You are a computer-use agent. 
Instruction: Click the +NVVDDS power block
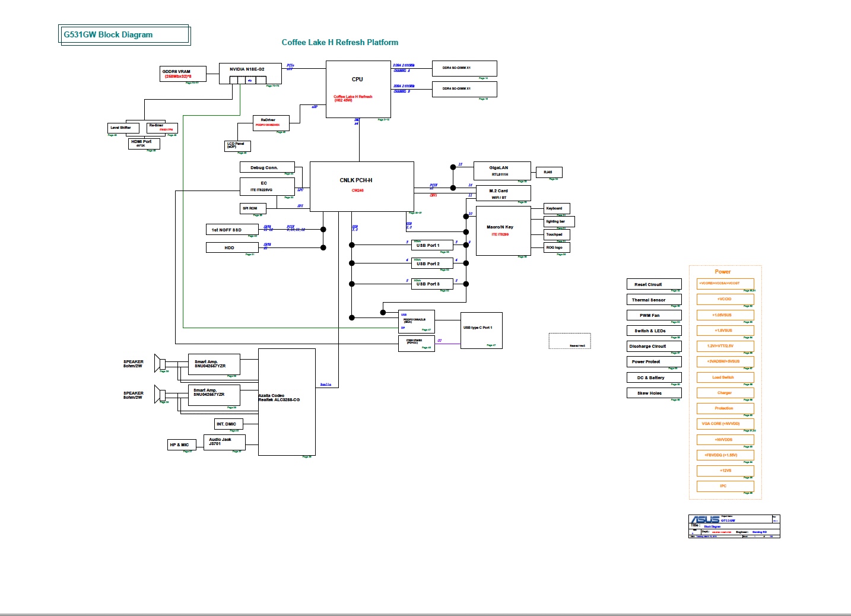725,440
